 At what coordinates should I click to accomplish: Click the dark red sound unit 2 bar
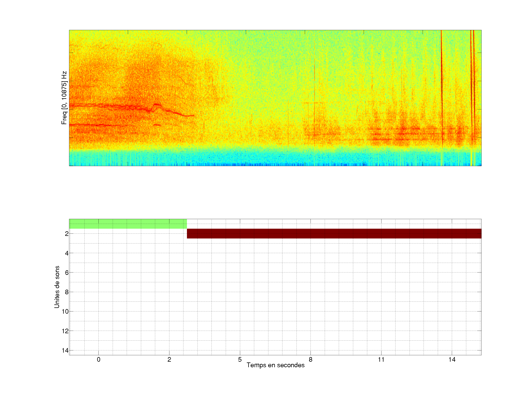click(334, 233)
